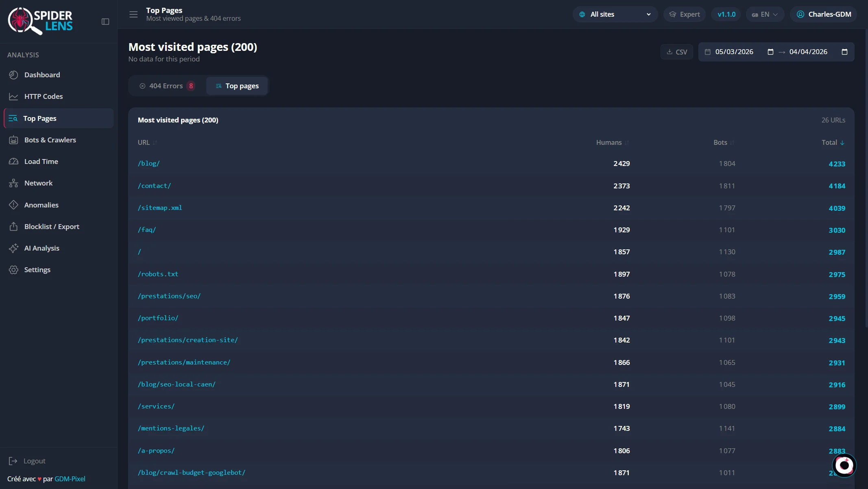Open Bots & Crawlers page
Image resolution: width=868 pixels, height=489 pixels.
pyautogui.click(x=50, y=140)
